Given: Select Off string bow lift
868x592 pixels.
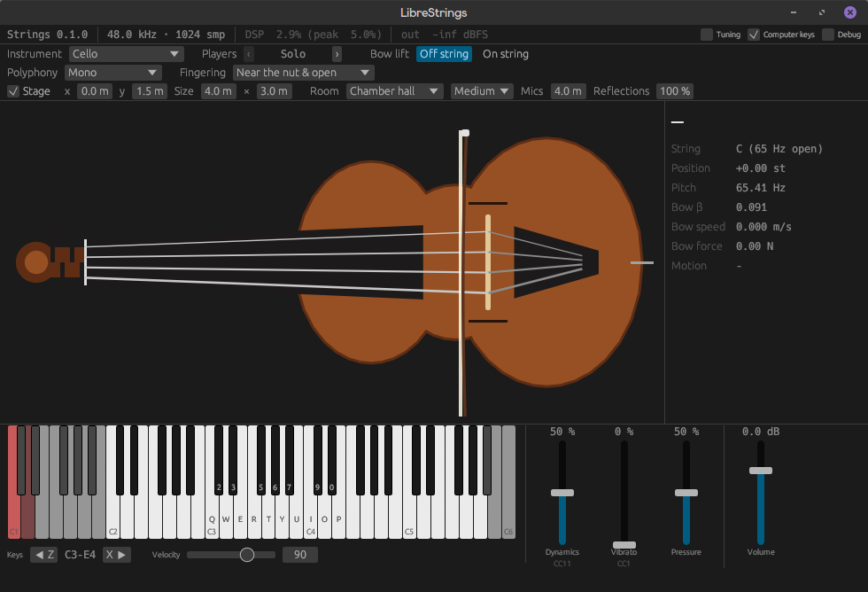Looking at the screenshot, I should [444, 54].
